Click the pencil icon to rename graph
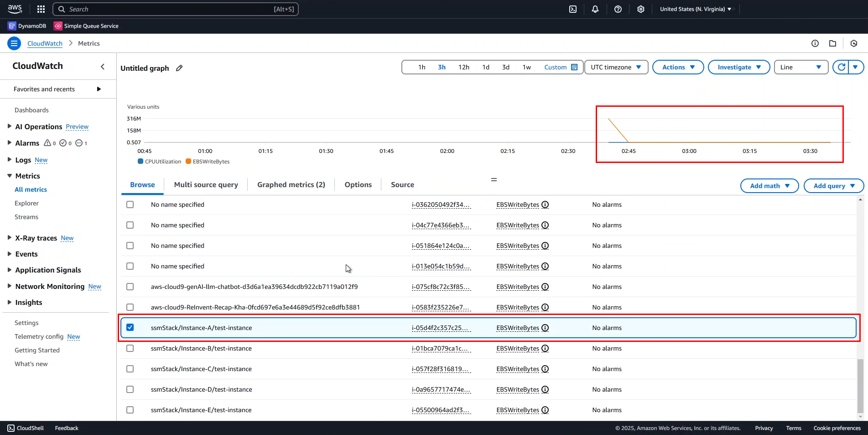The image size is (868, 435). pyautogui.click(x=179, y=68)
